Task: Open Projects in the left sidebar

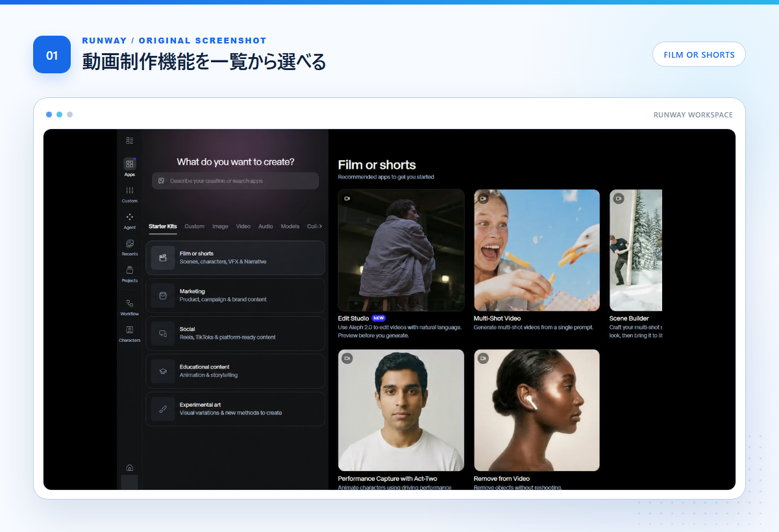Action: coord(130,274)
